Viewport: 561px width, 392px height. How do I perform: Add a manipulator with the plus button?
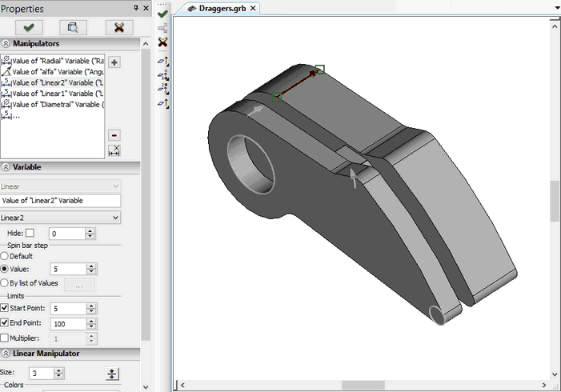click(114, 62)
